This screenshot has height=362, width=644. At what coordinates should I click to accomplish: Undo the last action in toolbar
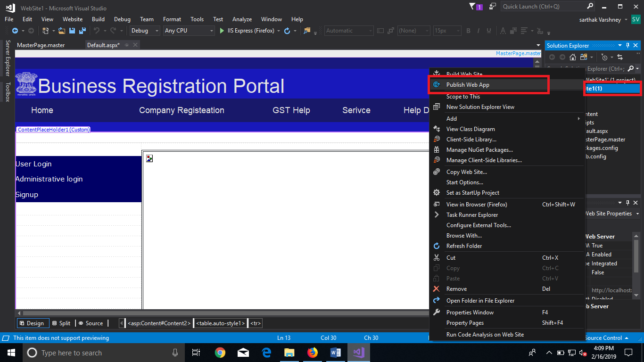point(97,31)
